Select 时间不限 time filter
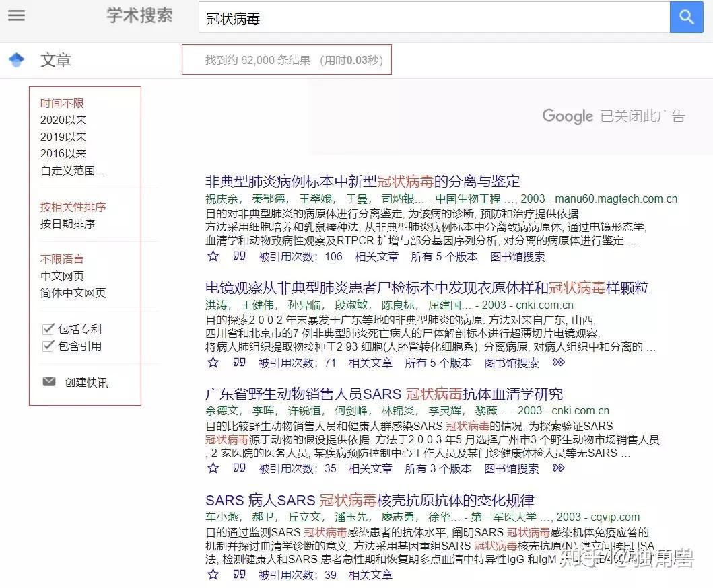This screenshot has height=588, width=713. (x=62, y=103)
